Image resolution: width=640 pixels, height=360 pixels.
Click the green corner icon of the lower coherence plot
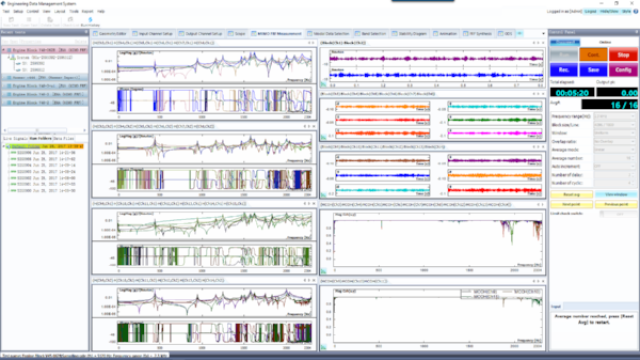point(324,347)
